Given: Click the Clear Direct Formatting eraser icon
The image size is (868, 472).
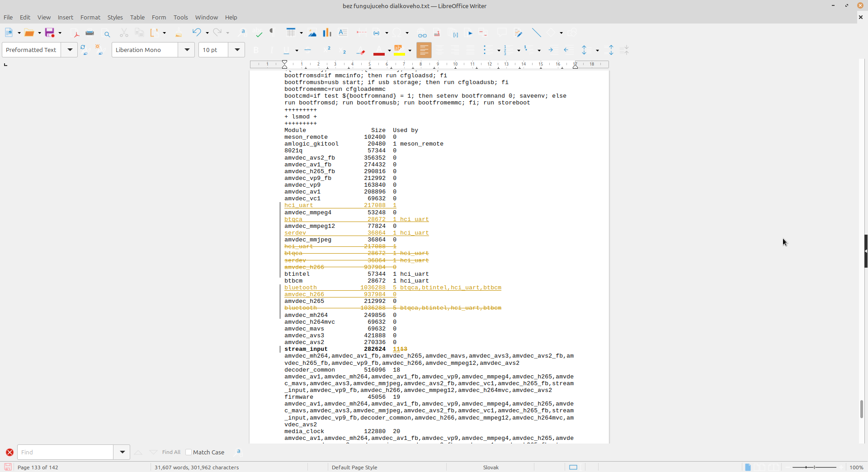Looking at the screenshot, I should (x=360, y=50).
